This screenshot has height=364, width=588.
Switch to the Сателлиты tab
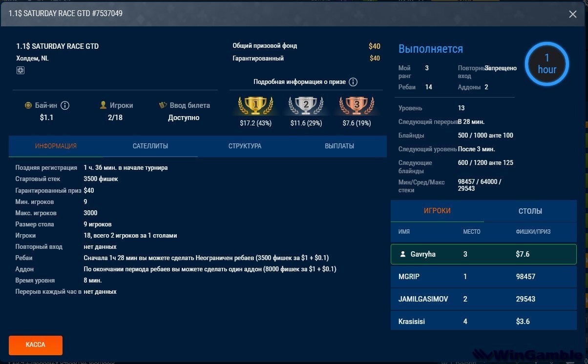[150, 146]
